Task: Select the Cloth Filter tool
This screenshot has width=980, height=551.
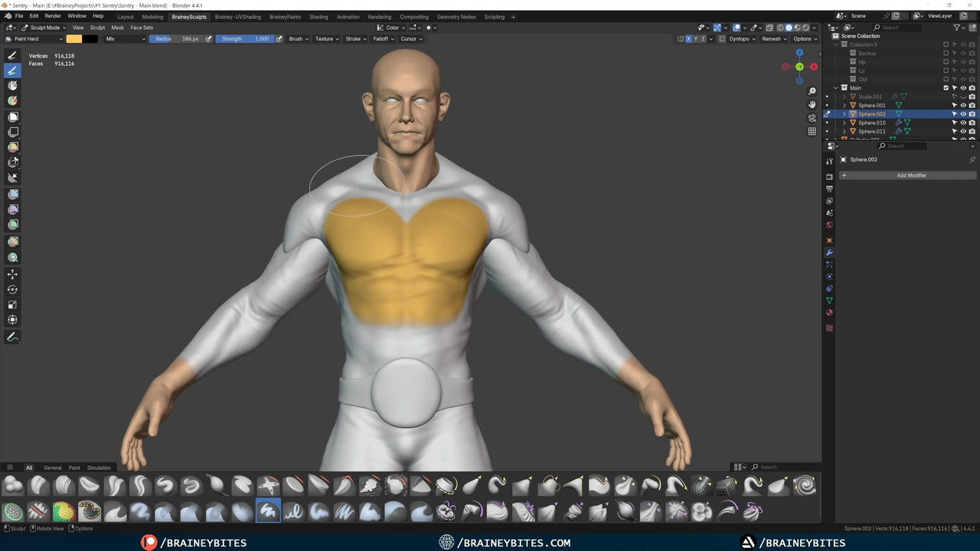Action: (x=12, y=210)
